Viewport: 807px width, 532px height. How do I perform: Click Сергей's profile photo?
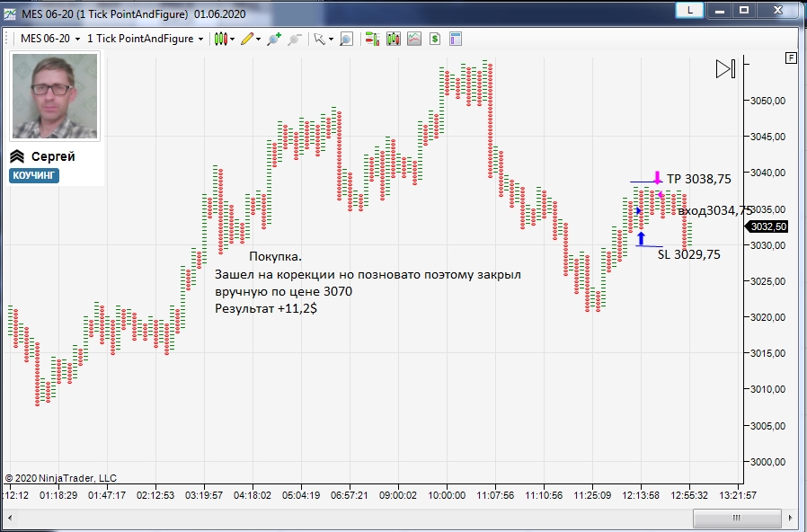pos(55,95)
